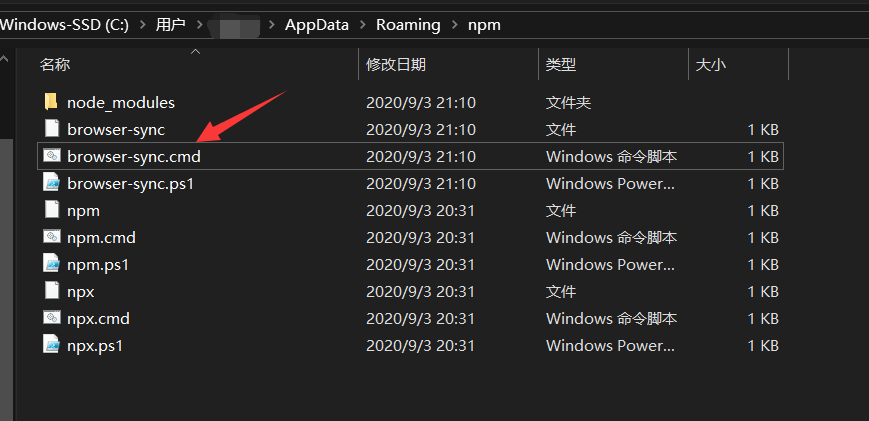869x421 pixels.
Task: Click modified date of node_modules row
Action: 421,102
